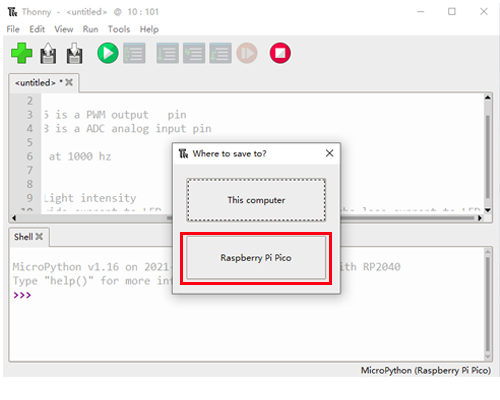Close the Shell panel tab

(39, 237)
